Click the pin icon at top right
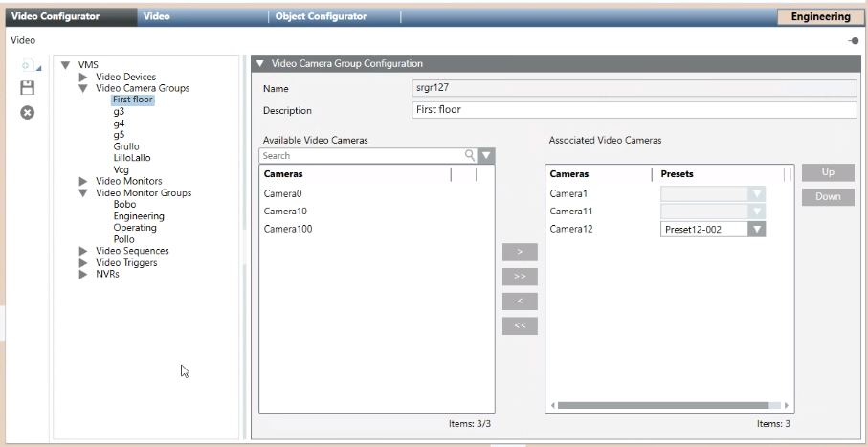868x447 pixels. click(854, 40)
